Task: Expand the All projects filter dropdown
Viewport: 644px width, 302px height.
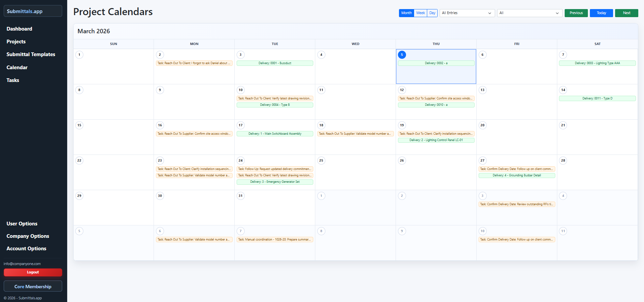Action: click(x=529, y=13)
